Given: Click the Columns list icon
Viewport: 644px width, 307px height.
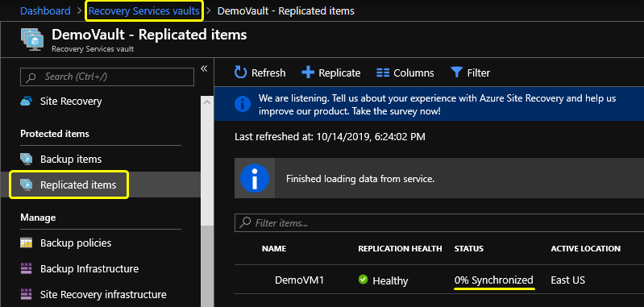Looking at the screenshot, I should 383,73.
